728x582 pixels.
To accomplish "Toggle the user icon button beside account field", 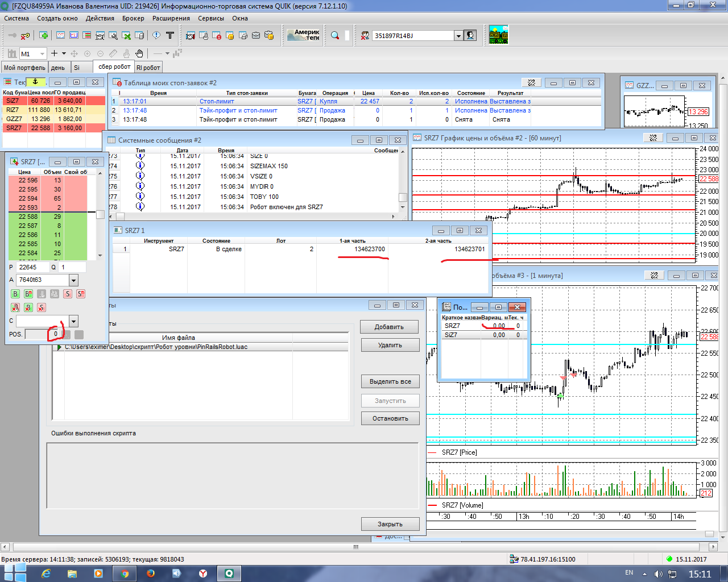I will tap(470, 35).
